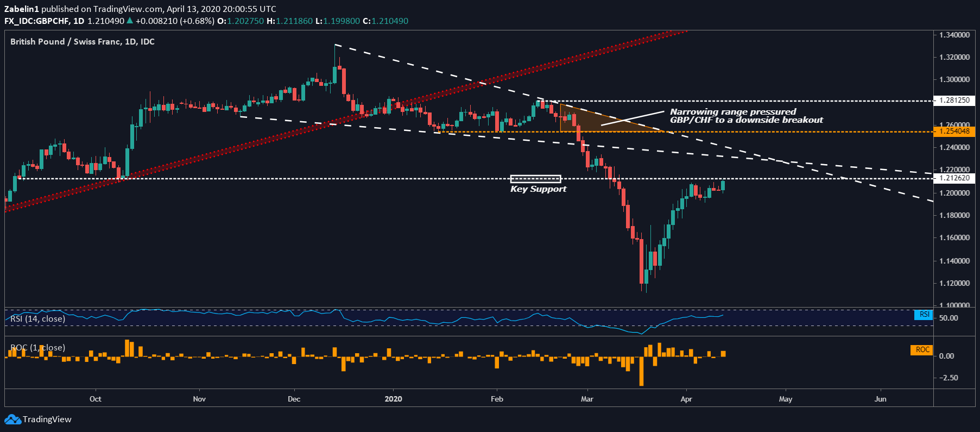Click the 1.200000 price axis value

point(954,193)
